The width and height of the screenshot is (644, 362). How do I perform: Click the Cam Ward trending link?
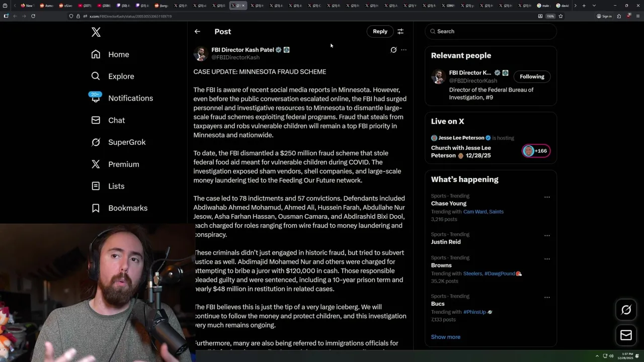tap(475, 212)
